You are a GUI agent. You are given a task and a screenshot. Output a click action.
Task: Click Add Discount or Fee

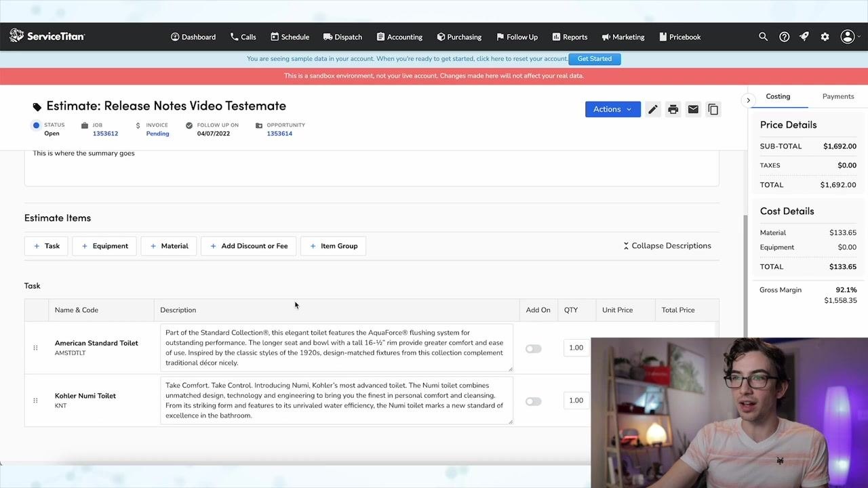pyautogui.click(x=248, y=246)
